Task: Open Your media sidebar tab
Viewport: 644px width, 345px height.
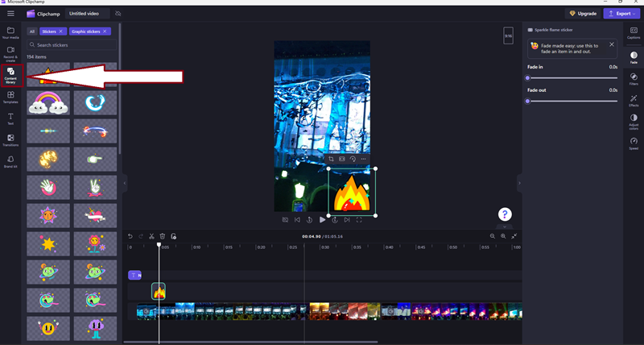Action: tap(10, 33)
